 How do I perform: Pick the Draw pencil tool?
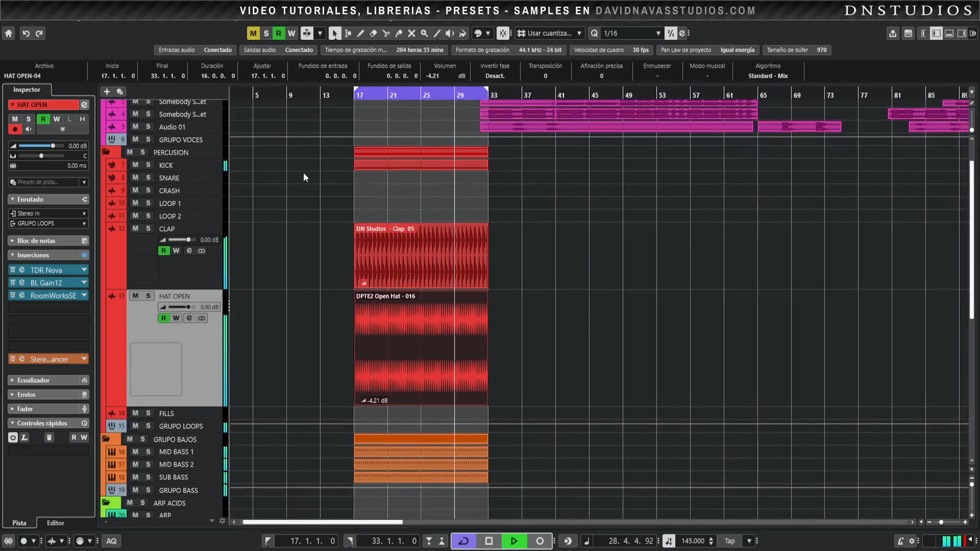(x=360, y=34)
